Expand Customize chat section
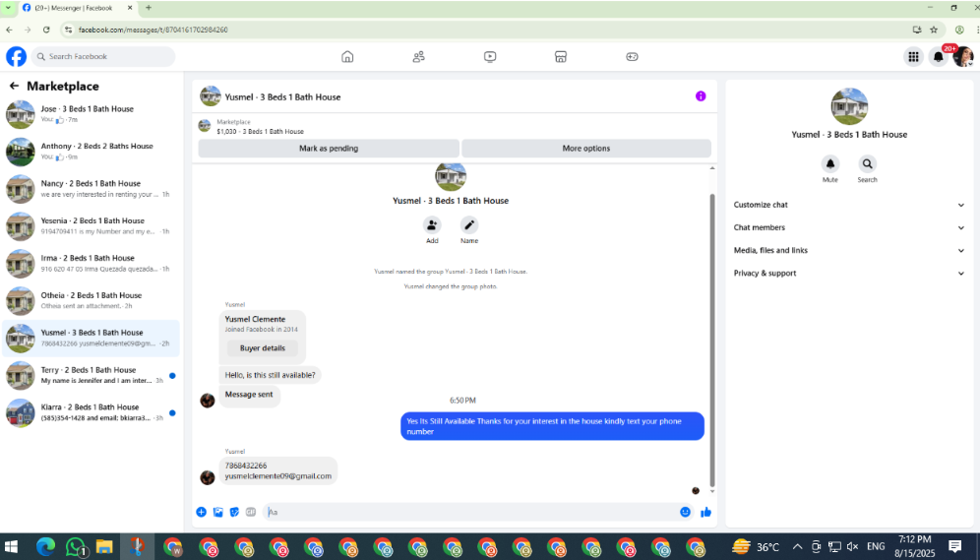This screenshot has height=560, width=980. tap(849, 205)
